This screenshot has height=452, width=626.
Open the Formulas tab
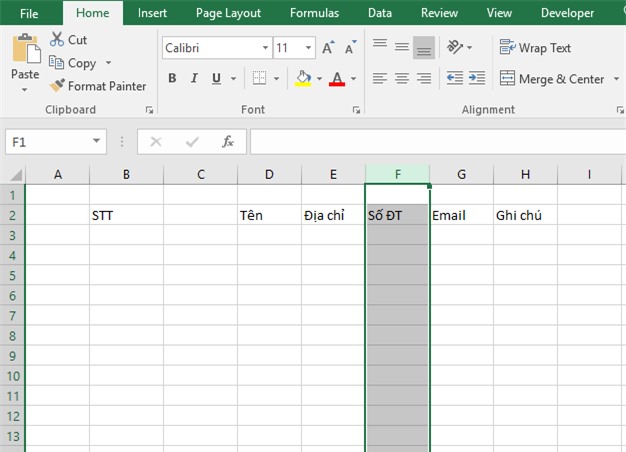pos(314,13)
